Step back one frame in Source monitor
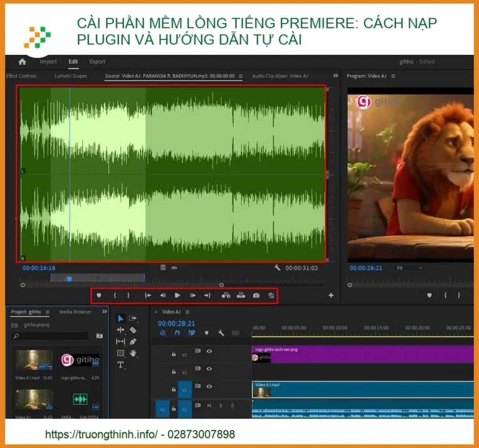The image size is (479, 448). [163, 296]
